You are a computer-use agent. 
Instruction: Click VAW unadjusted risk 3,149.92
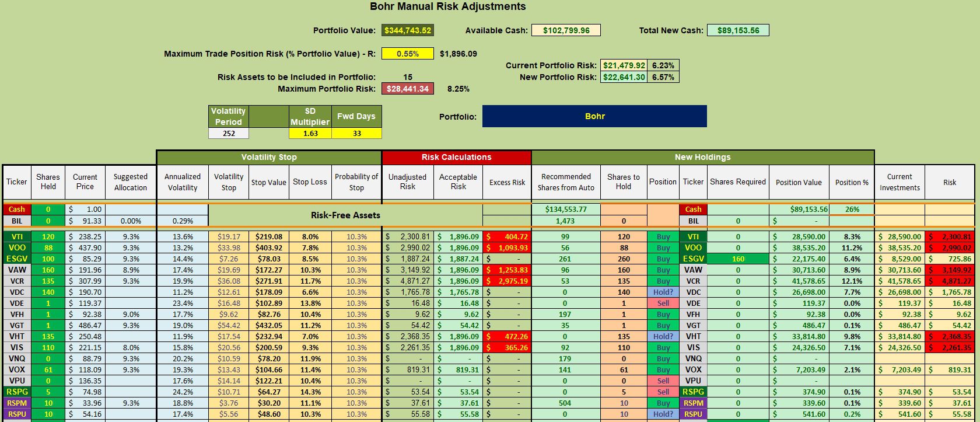408,270
